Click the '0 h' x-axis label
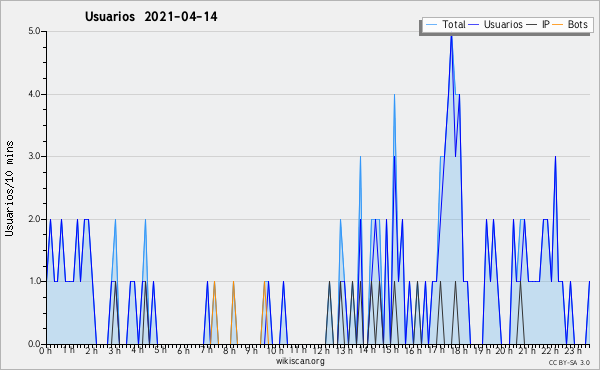The width and height of the screenshot is (600, 370). tap(45, 351)
